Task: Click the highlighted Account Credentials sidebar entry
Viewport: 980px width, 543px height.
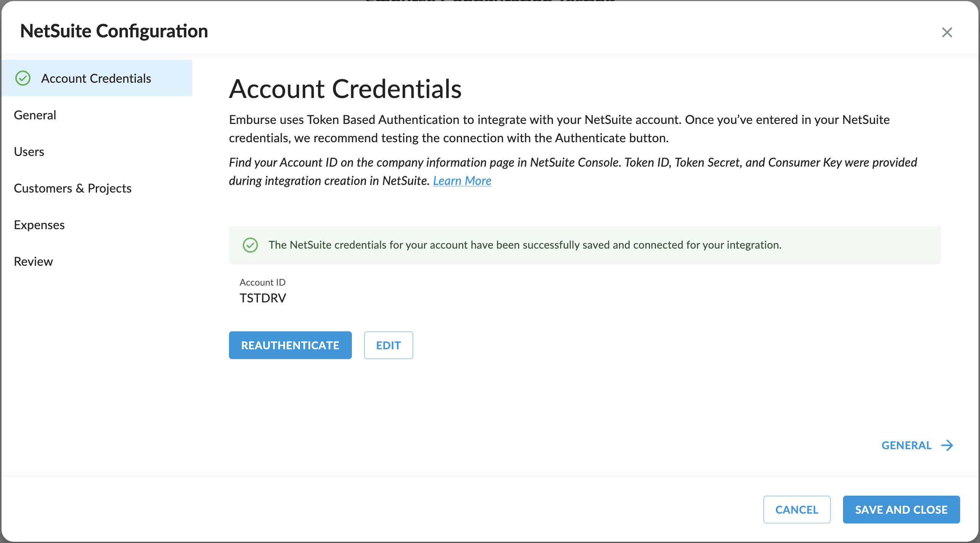Action: [96, 78]
